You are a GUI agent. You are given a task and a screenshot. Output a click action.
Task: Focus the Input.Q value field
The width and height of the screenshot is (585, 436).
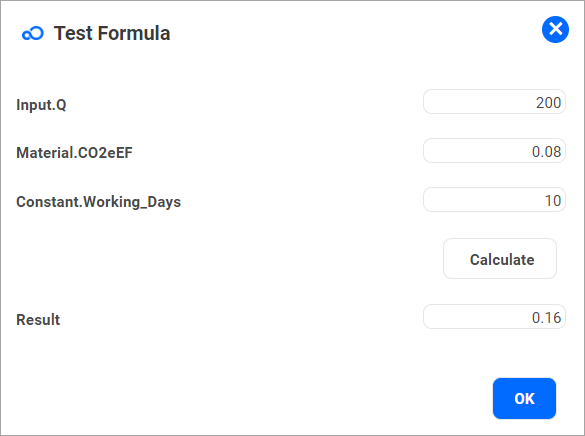(494, 102)
